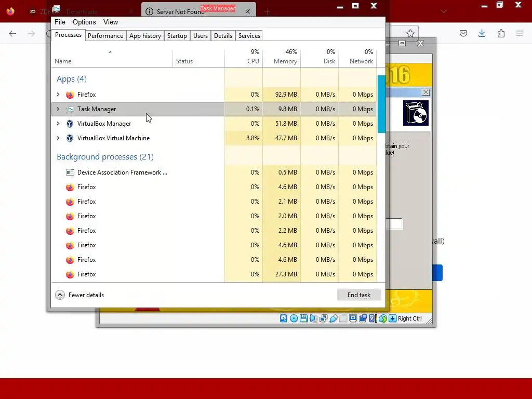Click the VirtualBox Virtual Machine cube icon

(70, 138)
